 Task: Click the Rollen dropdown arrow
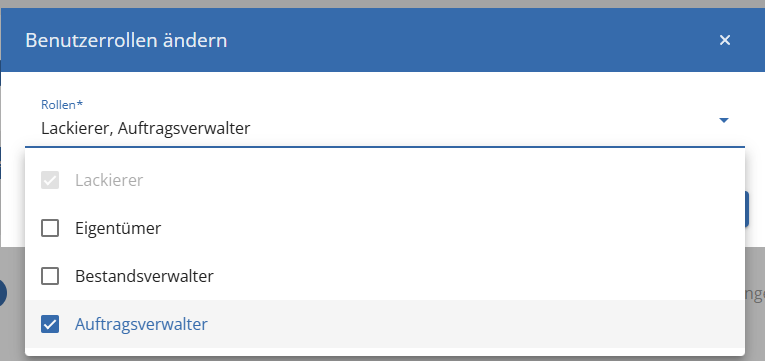[724, 120]
